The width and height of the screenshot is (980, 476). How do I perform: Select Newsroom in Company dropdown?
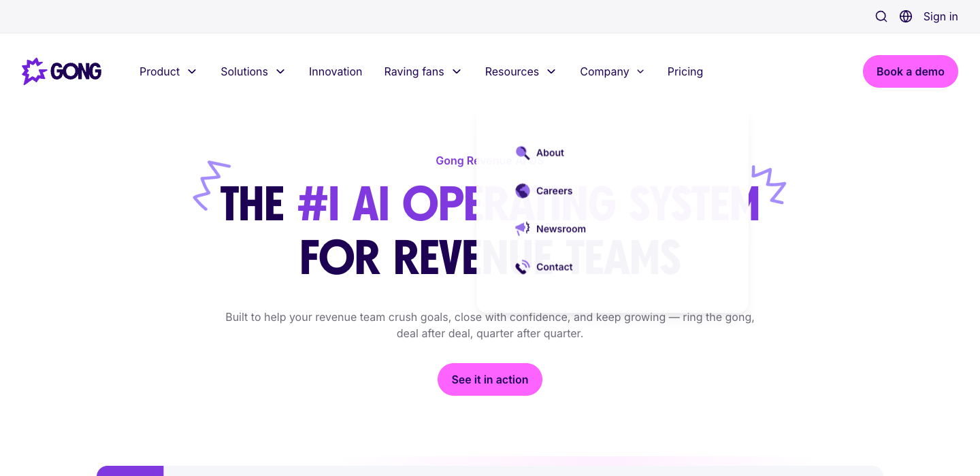[x=561, y=229]
